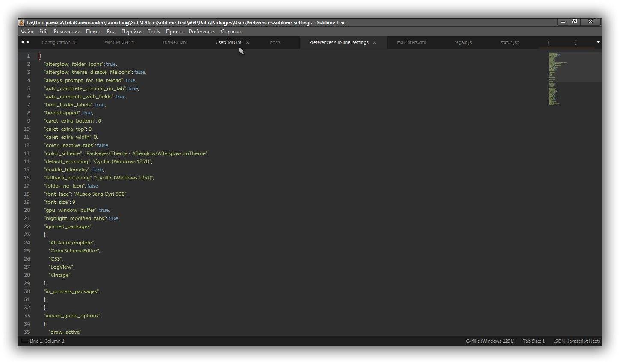Change encoding via Cyrillic (Windows 1251) status item
This screenshot has height=364, width=620.
(x=490, y=341)
